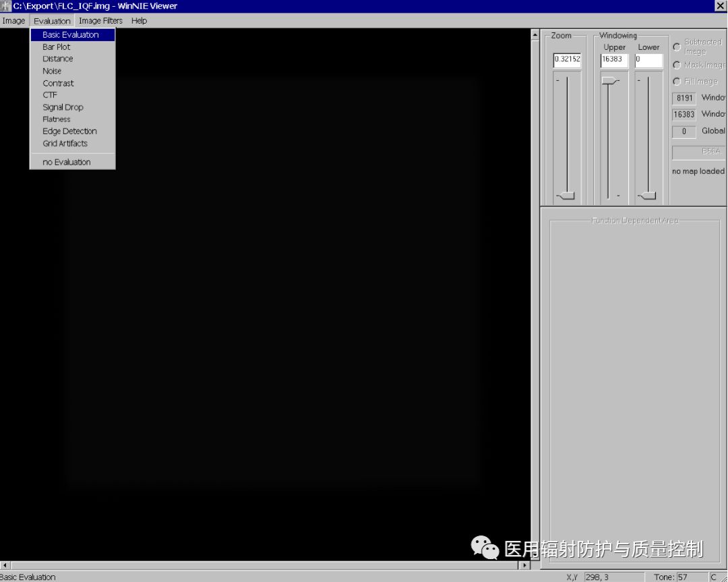Close the WinNIE Viewer window
Image resolution: width=728 pixels, height=582 pixels.
point(720,6)
